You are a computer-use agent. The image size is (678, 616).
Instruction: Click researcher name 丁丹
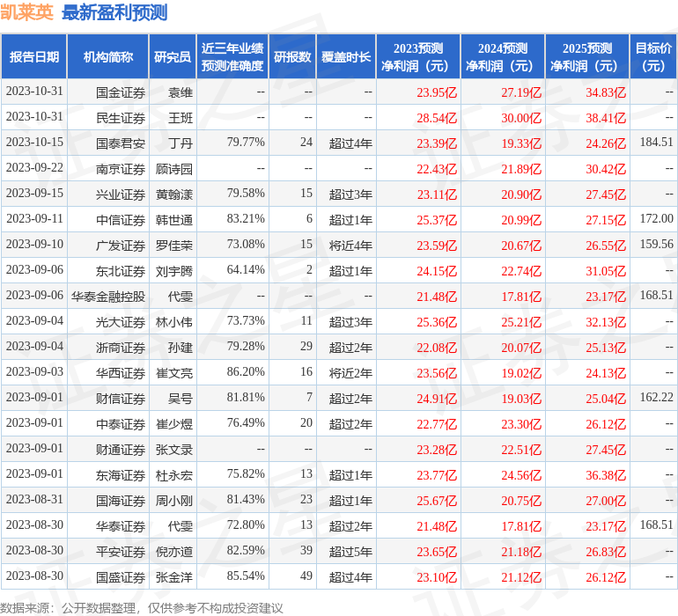tap(181, 143)
